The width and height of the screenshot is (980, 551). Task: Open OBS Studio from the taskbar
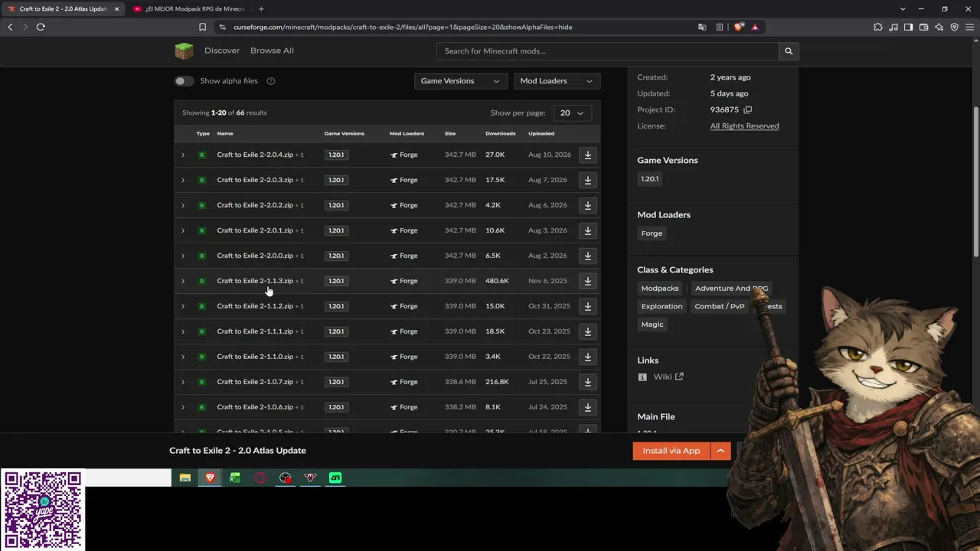coord(286,478)
